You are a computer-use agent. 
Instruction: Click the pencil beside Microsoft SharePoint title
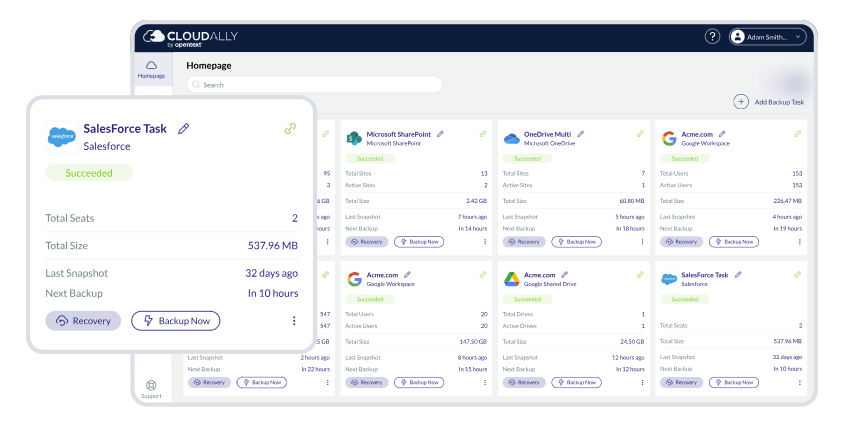(x=440, y=134)
